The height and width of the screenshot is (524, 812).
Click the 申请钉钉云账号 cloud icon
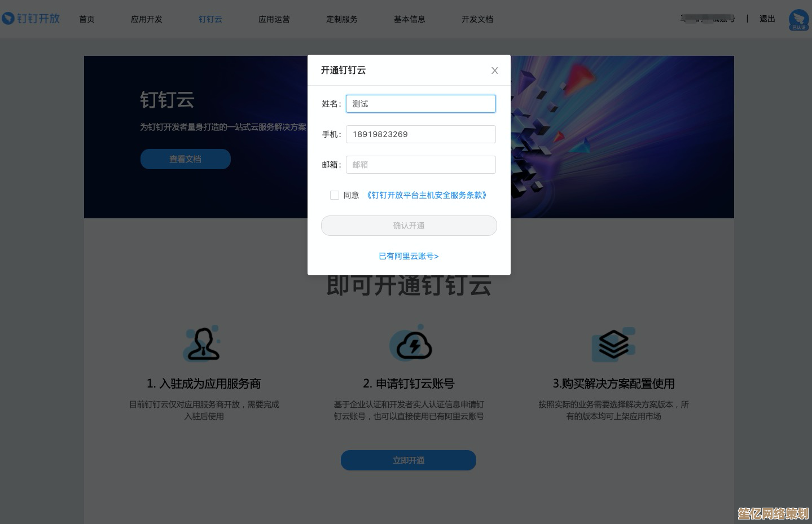click(411, 343)
